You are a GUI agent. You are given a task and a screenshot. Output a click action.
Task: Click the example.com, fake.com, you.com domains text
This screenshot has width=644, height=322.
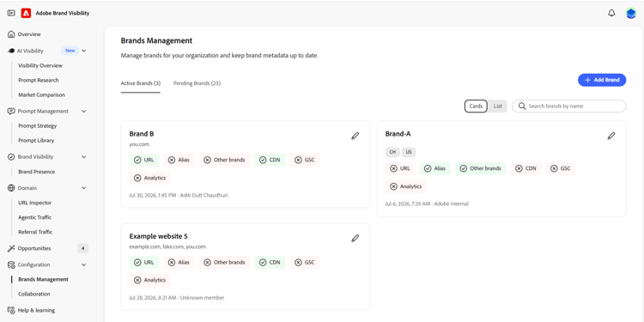tap(167, 246)
